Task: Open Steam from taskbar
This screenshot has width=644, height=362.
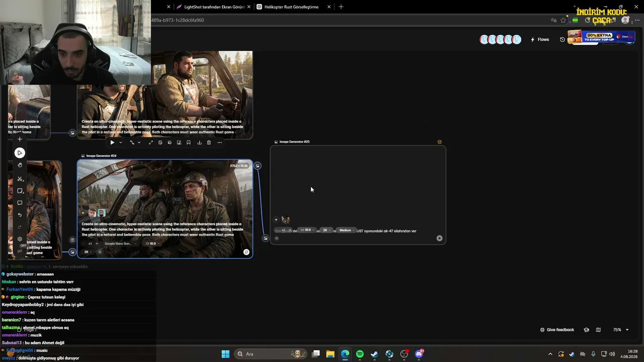Action: 374,354
